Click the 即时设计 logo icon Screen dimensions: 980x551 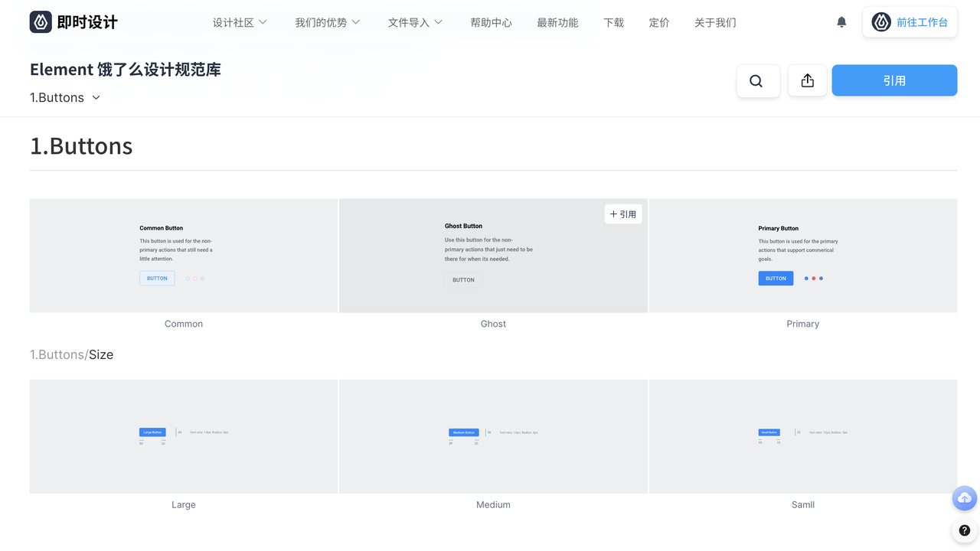[x=41, y=22]
